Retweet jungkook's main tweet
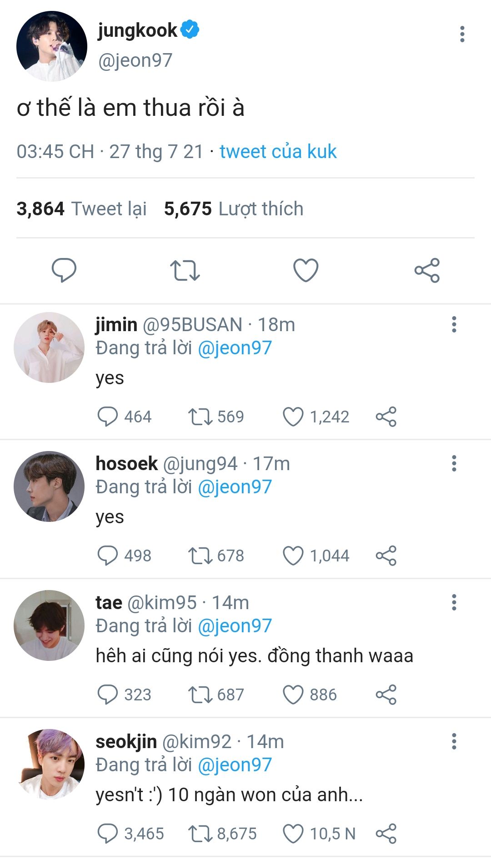Image resolution: width=491 pixels, height=868 pixels. (185, 270)
